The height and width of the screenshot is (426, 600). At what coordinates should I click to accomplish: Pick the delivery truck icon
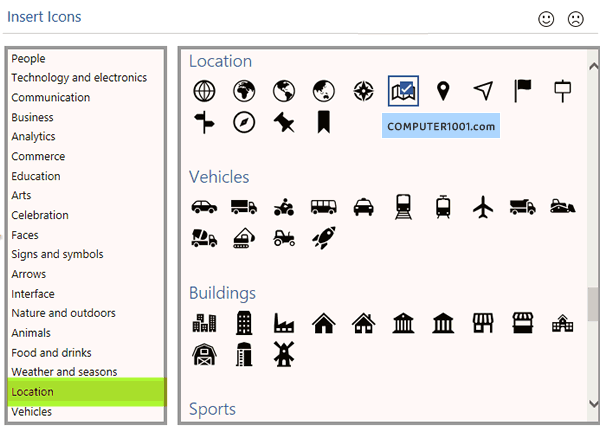[244, 207]
